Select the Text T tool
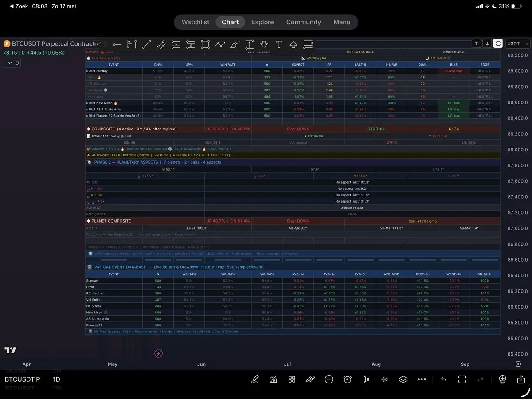The image size is (532, 399). pyautogui.click(x=279, y=44)
